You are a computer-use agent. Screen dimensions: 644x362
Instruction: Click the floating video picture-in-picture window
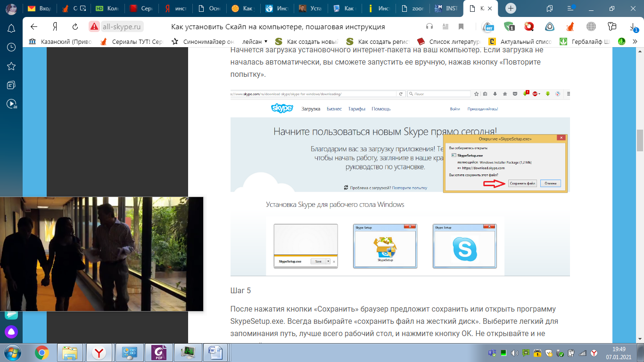point(101,254)
